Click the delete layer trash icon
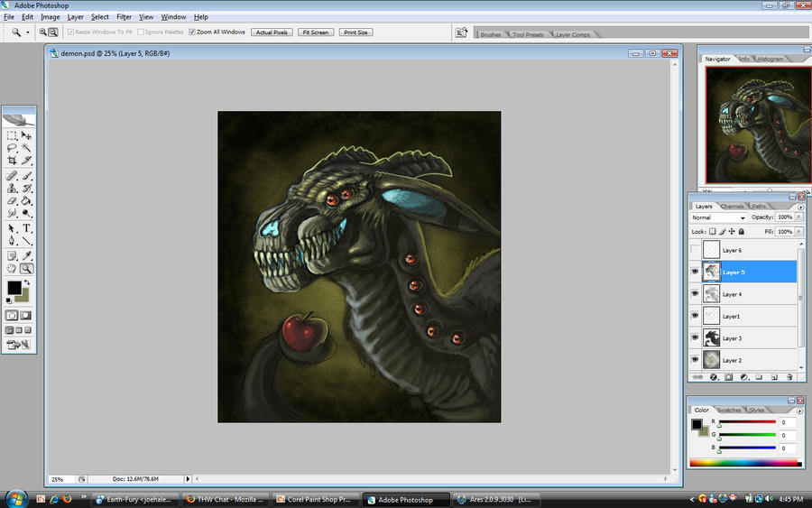Screen dimensions: 812x508 [x=789, y=377]
